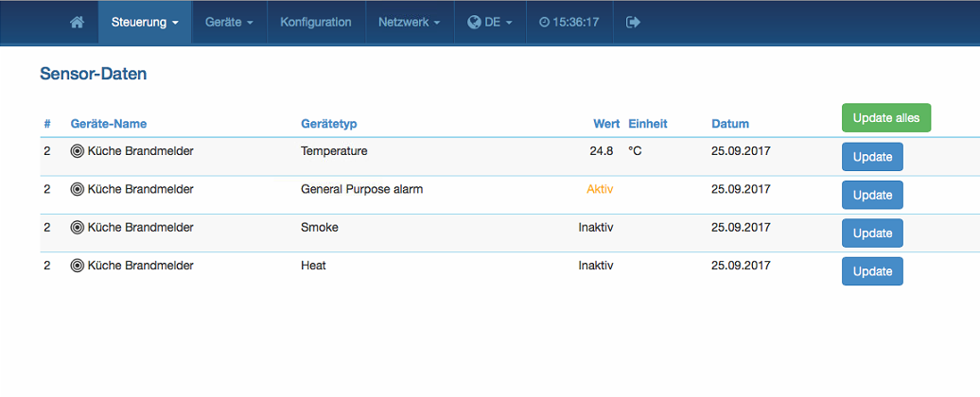Click the orange Aktiv status value
Viewport: 980px width, 397px height.
[x=600, y=189]
